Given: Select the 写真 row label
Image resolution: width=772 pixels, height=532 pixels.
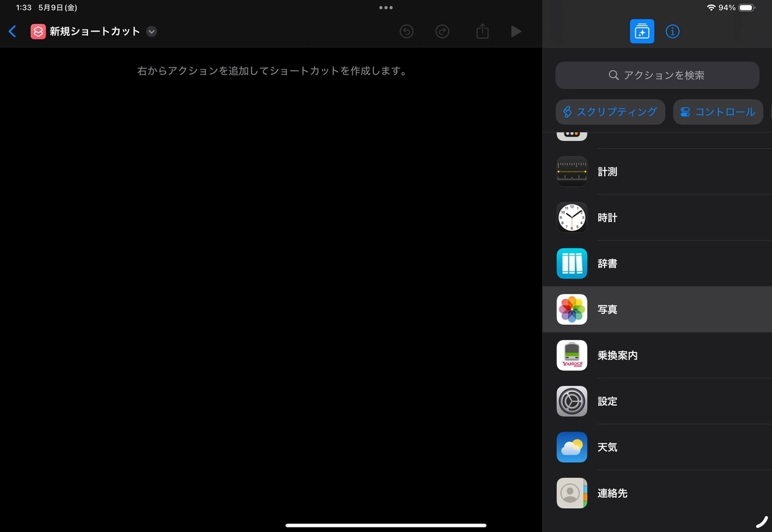Looking at the screenshot, I should (607, 309).
